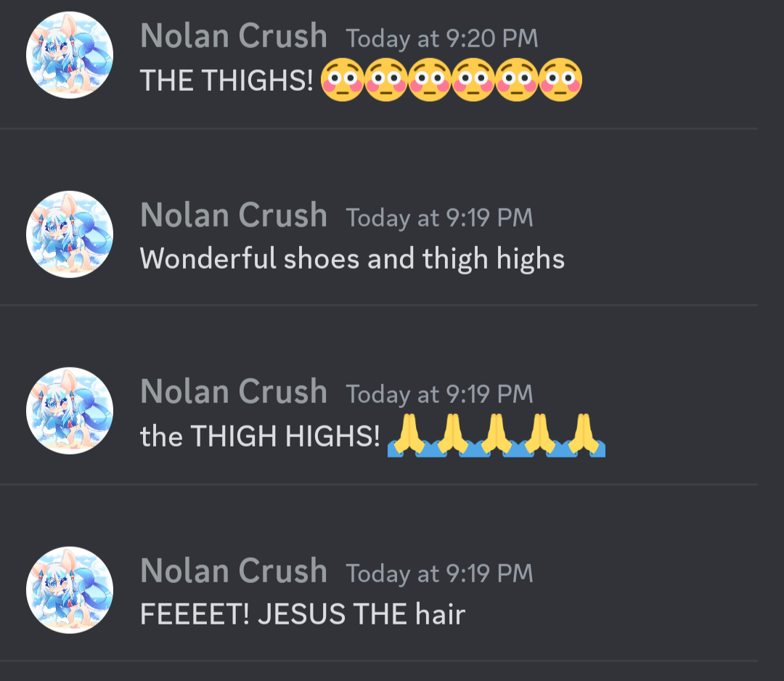
Task: Click the 'Today at 9:20 PM' timestamp
Action: (442, 38)
